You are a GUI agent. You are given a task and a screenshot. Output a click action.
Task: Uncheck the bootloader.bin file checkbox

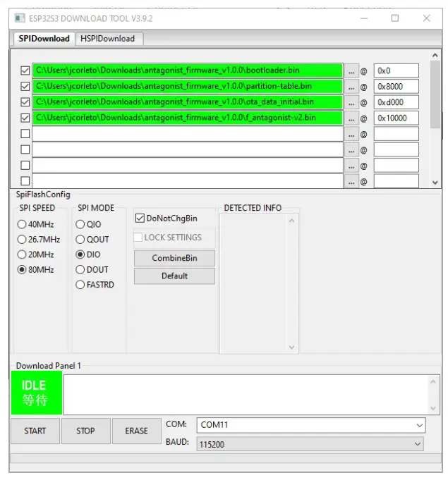coord(25,70)
